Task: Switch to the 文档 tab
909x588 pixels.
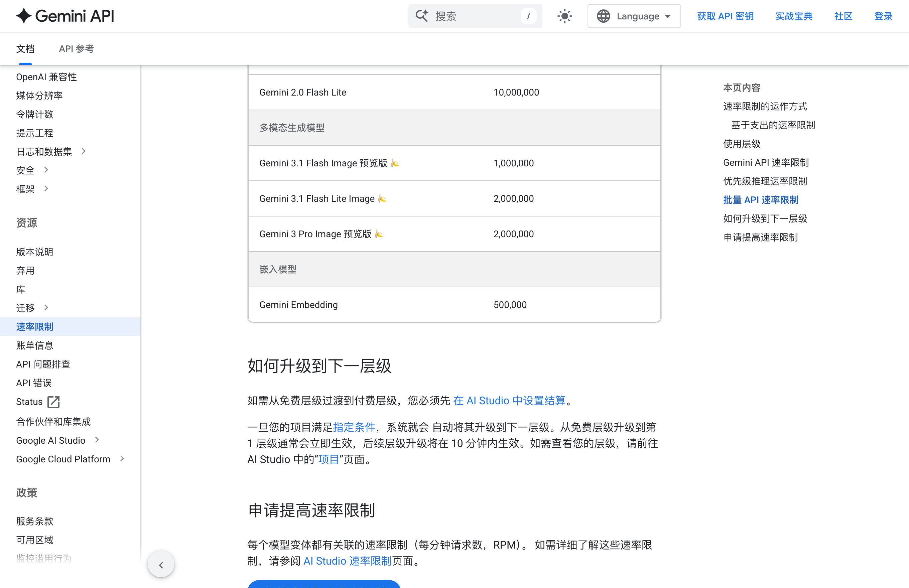Action: [25, 49]
